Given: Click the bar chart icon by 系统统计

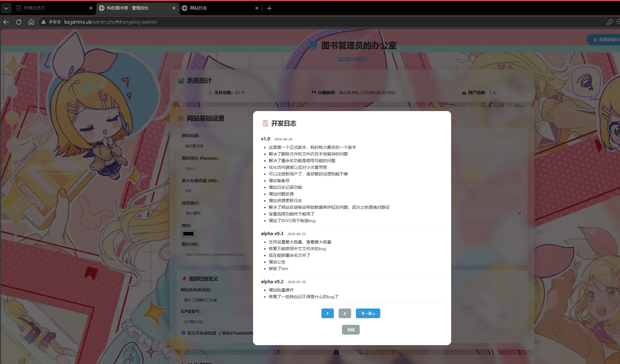Looking at the screenshot, I should (x=181, y=81).
